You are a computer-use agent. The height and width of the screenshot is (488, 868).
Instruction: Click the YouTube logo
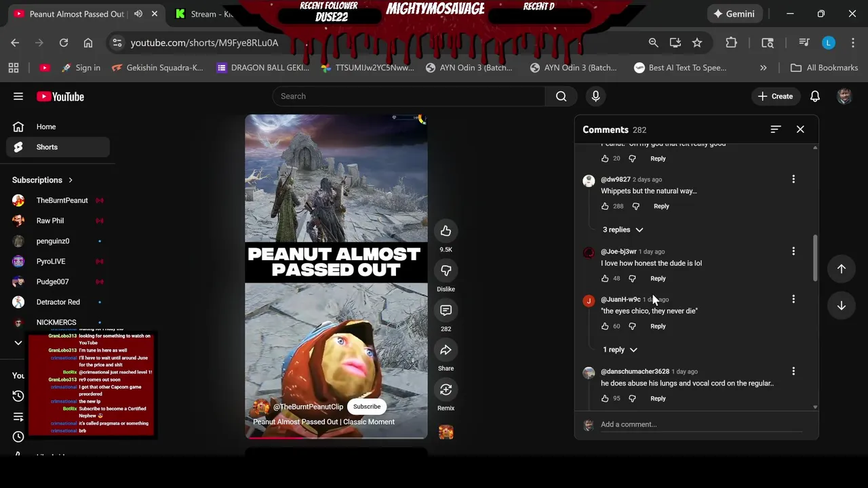click(60, 96)
